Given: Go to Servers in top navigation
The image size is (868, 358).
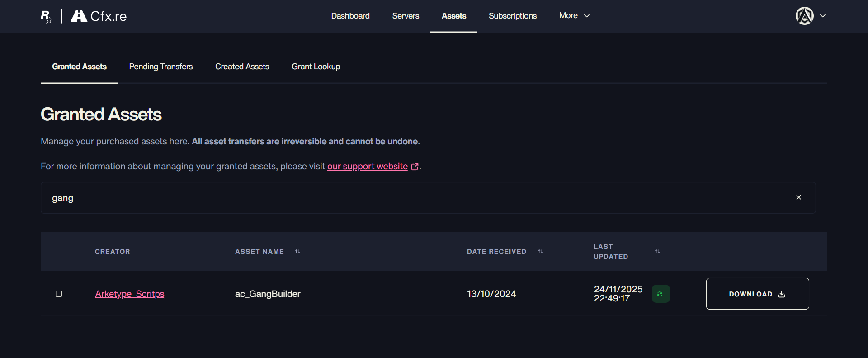Looking at the screenshot, I should point(406,16).
